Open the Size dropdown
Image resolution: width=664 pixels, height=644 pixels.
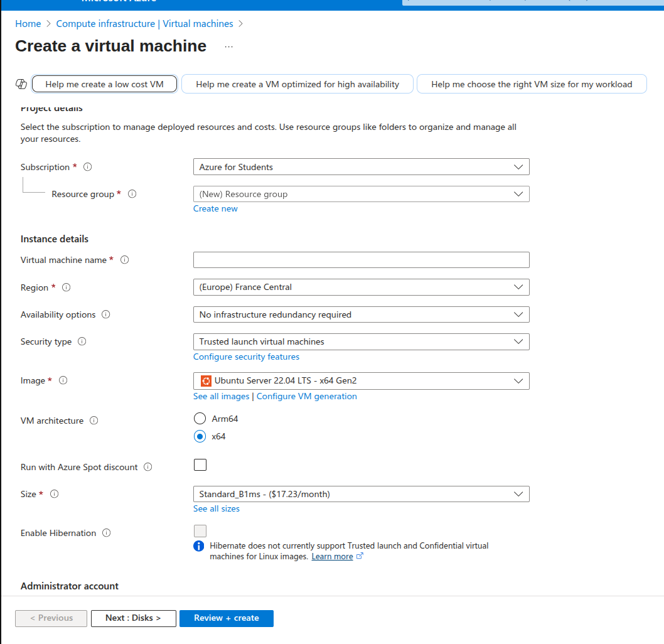[361, 494]
